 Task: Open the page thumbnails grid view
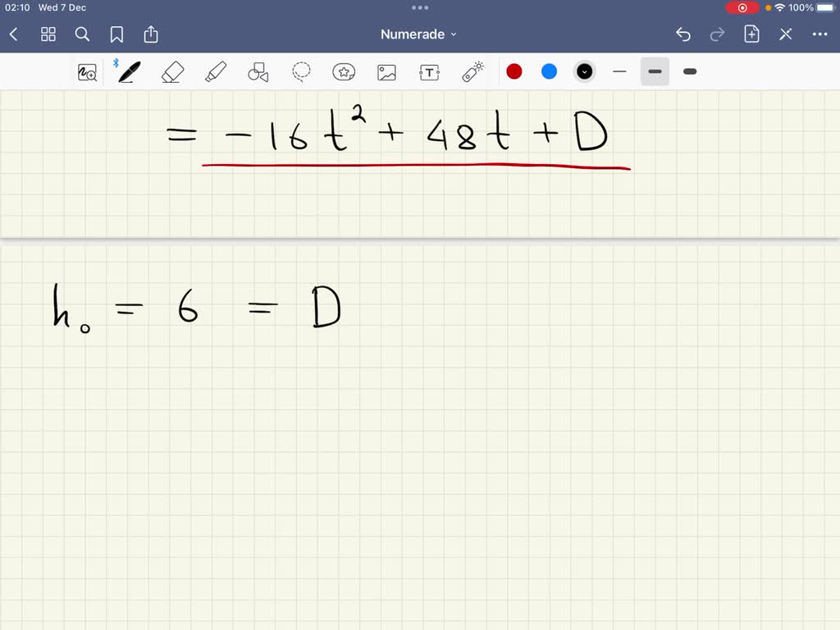pos(48,34)
